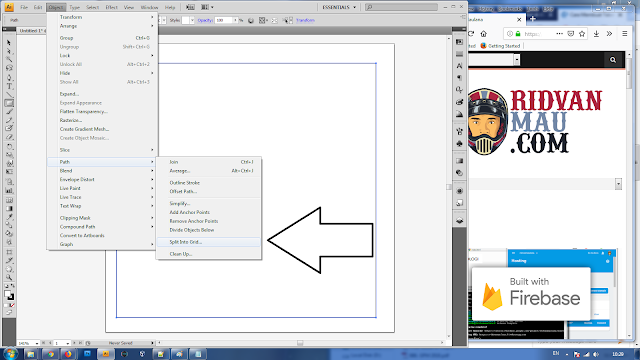Expand the Essentials workspace dropdown
640x360 pixels.
339,7
